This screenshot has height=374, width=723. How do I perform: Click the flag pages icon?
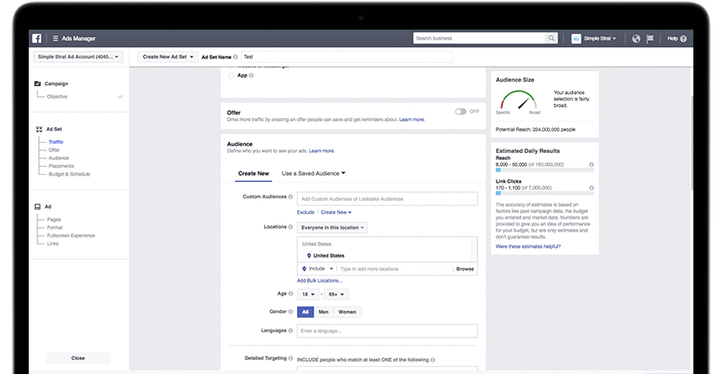[x=650, y=39]
